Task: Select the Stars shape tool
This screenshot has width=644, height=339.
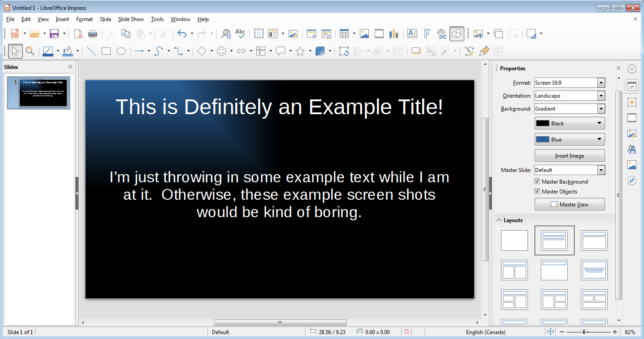Action: 300,51
